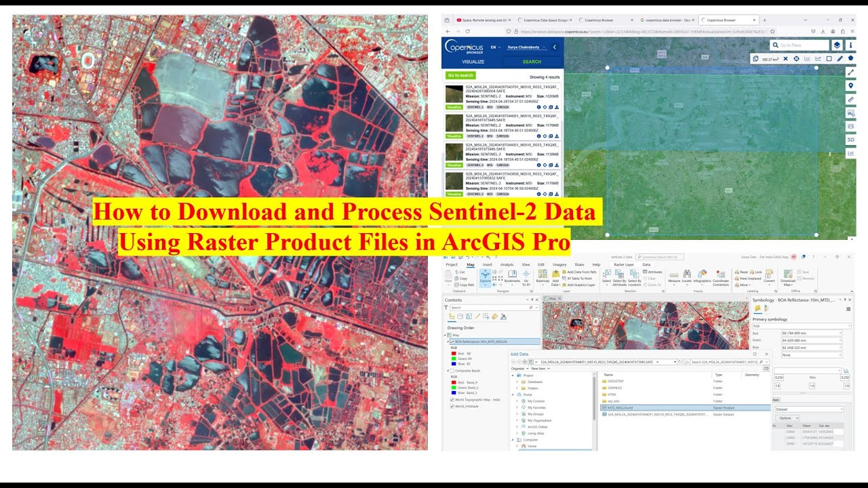The height and width of the screenshot is (488, 868).
Task: Open the EN language dropdown in Copernicus
Action: pyautogui.click(x=495, y=47)
